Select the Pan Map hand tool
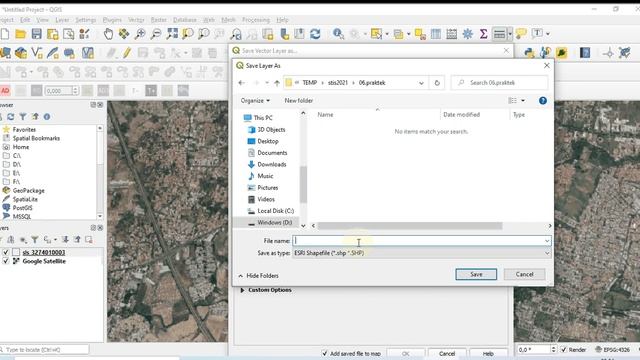Screen dimensions: 640x360 coord(108,34)
